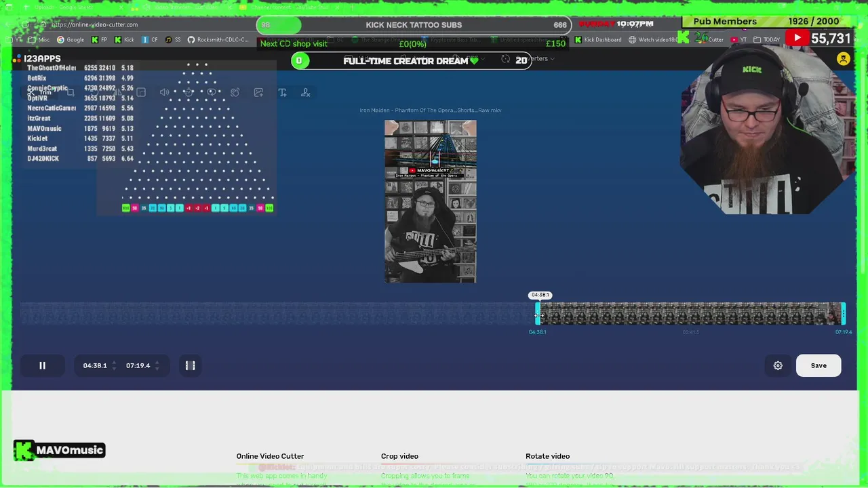Click the 123APPS logo

[37, 59]
